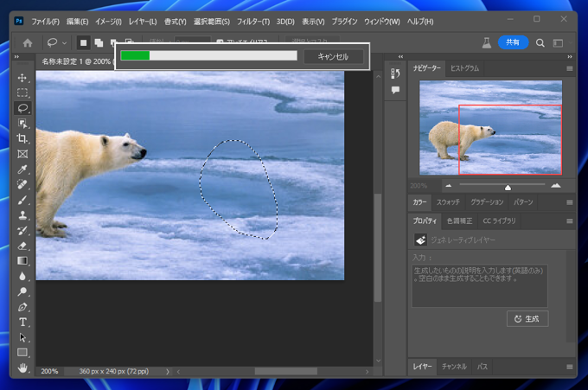Select the Object Selection tool
This screenshot has width=588, height=390.
(x=22, y=124)
